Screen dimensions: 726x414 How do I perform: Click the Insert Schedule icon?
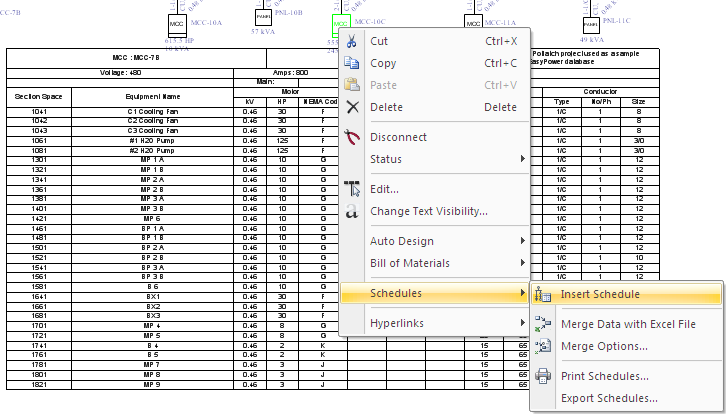click(x=543, y=295)
